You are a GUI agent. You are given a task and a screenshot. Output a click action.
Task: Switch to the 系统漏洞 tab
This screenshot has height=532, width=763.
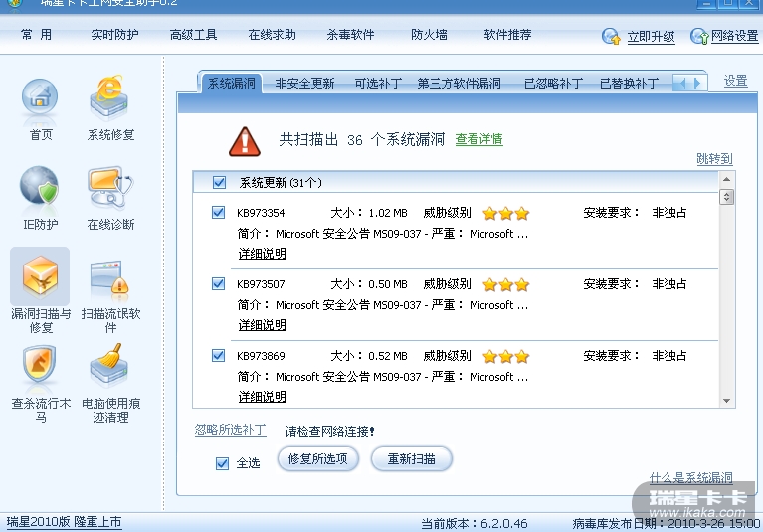click(231, 84)
